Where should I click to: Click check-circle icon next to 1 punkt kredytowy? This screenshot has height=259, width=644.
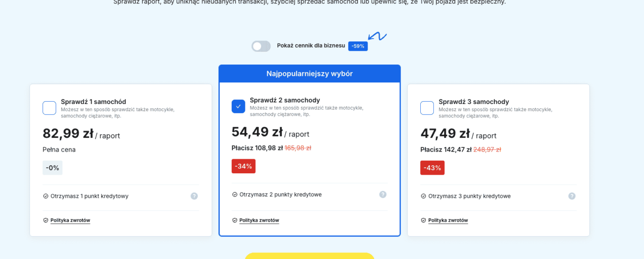point(46,196)
